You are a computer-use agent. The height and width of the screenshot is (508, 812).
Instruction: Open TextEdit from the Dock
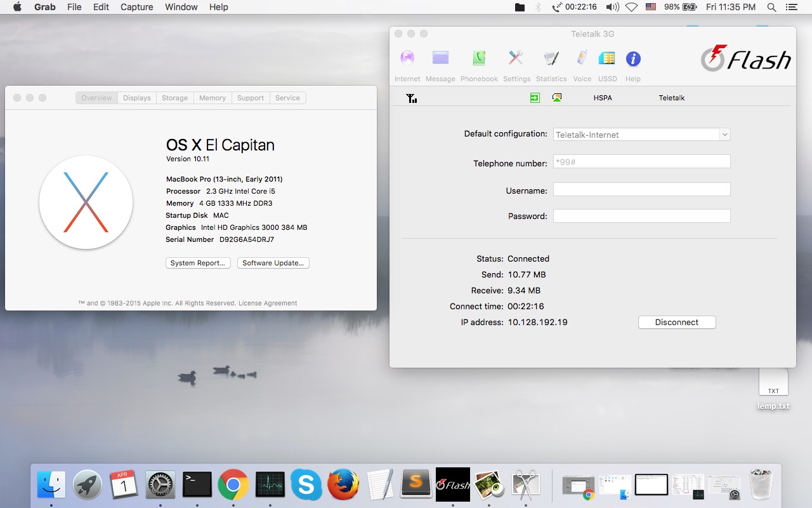pyautogui.click(x=379, y=485)
